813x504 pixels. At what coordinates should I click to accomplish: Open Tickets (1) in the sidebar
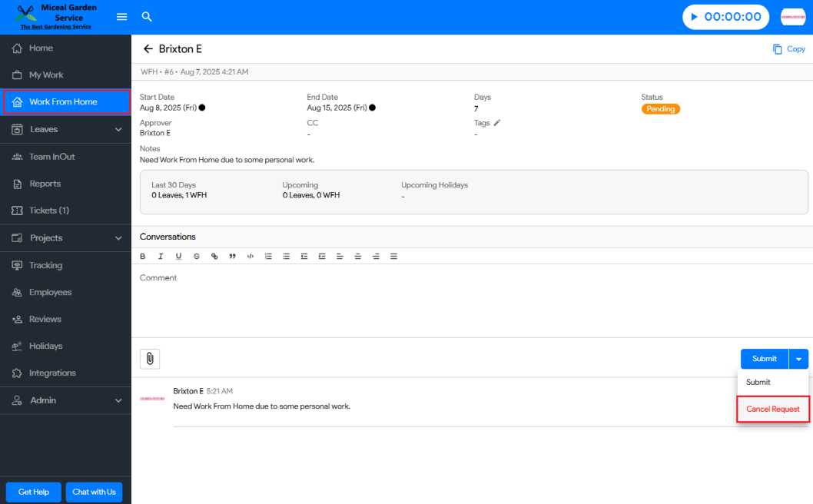click(49, 211)
